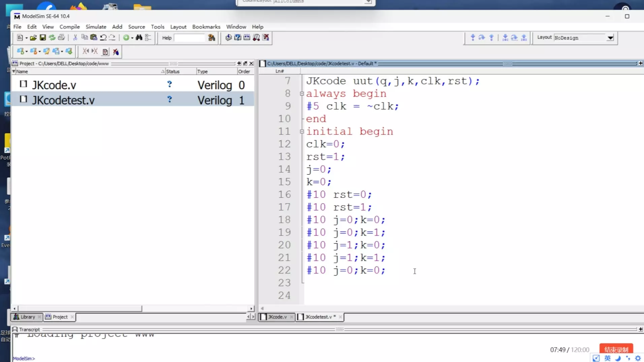The height and width of the screenshot is (362, 644).
Task: Click the Paste clipboard icon
Action: coord(94,38)
